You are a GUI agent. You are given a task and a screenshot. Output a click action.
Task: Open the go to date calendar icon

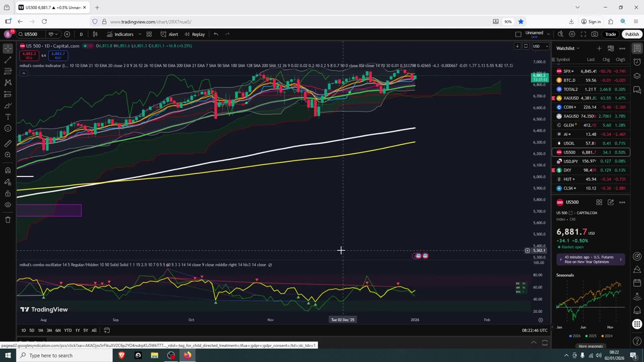tap(107, 330)
